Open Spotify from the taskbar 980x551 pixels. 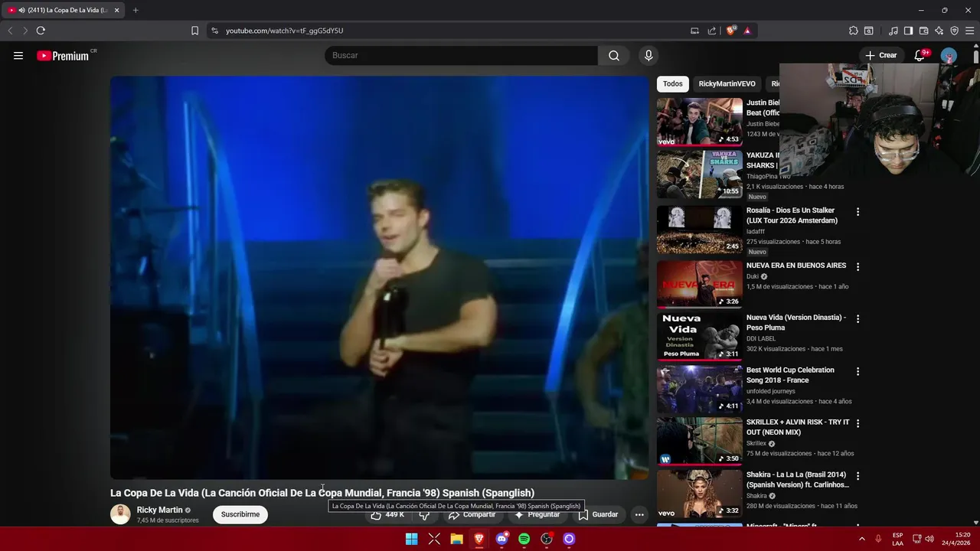coord(524,539)
